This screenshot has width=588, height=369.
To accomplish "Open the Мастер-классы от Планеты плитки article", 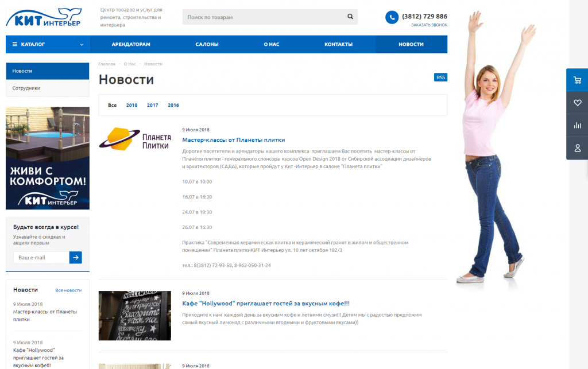I will coord(233,140).
